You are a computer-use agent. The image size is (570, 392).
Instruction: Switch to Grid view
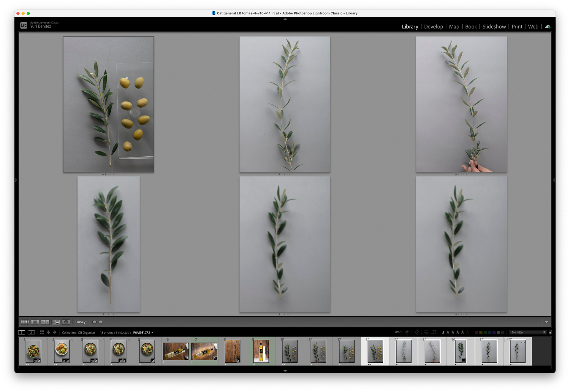25,322
